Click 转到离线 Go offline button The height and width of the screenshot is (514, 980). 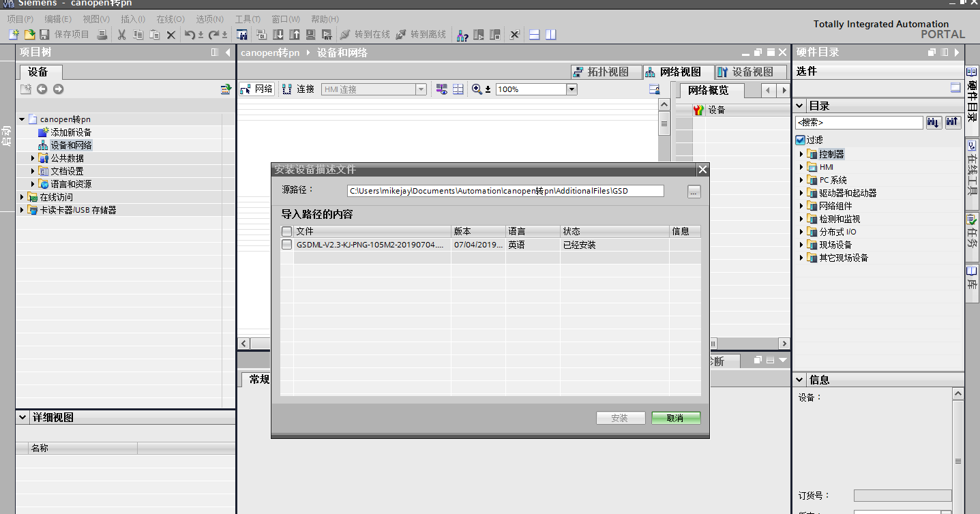(x=421, y=34)
